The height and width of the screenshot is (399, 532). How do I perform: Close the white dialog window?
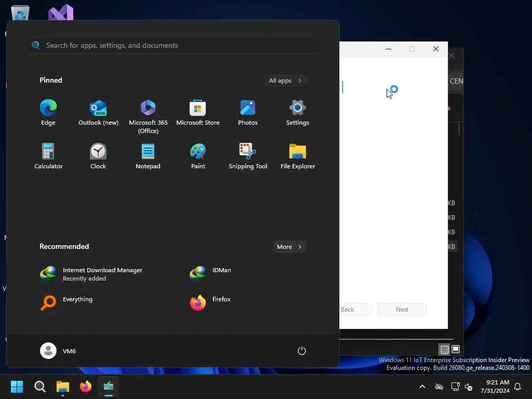tap(436, 49)
